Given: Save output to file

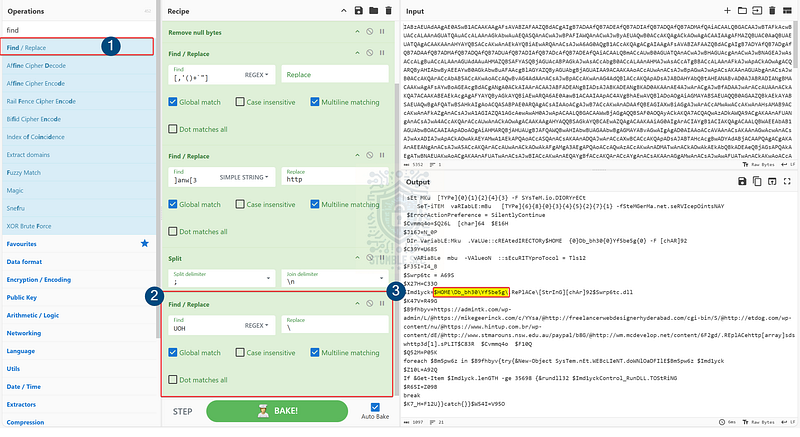Looking at the screenshot, I should 742,182.
